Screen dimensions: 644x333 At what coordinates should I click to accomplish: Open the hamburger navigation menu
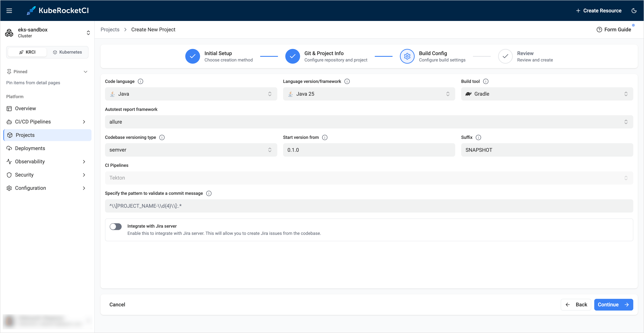[x=9, y=11]
